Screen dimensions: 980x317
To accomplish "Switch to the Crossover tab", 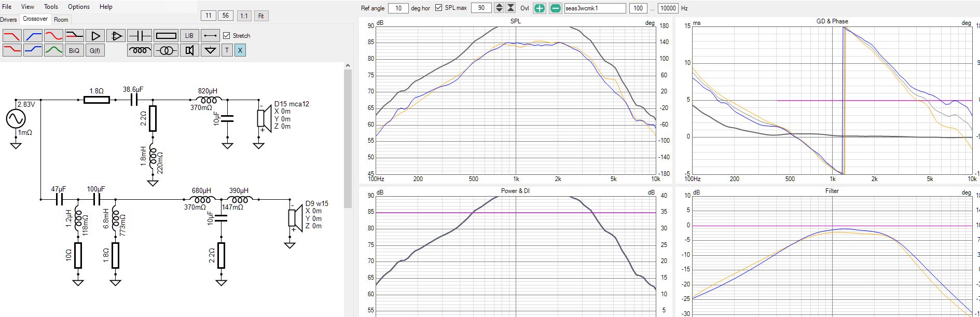I will pos(35,19).
